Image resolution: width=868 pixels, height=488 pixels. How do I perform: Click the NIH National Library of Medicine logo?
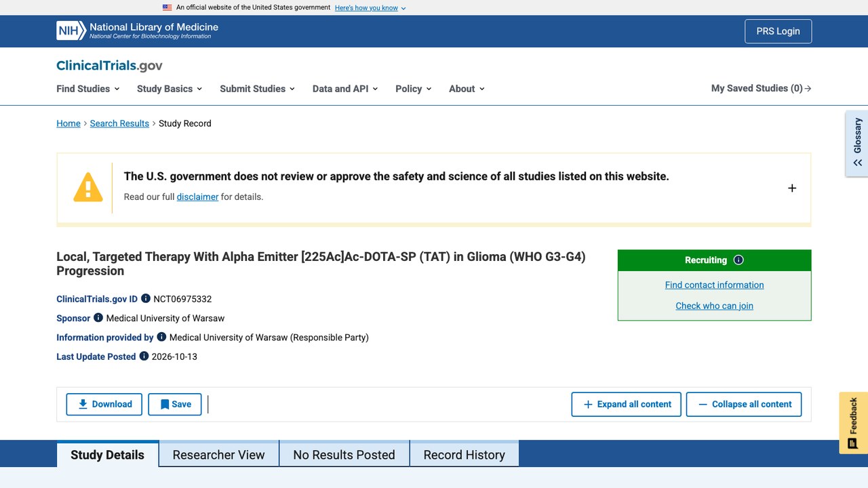pyautogui.click(x=138, y=30)
